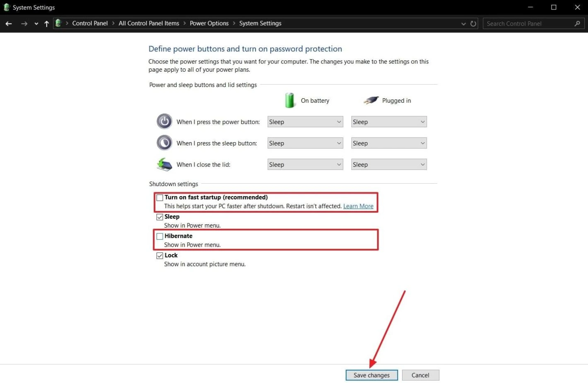588x383 pixels.
Task: Uncheck the Sleep power menu checkbox
Action: click(x=160, y=217)
